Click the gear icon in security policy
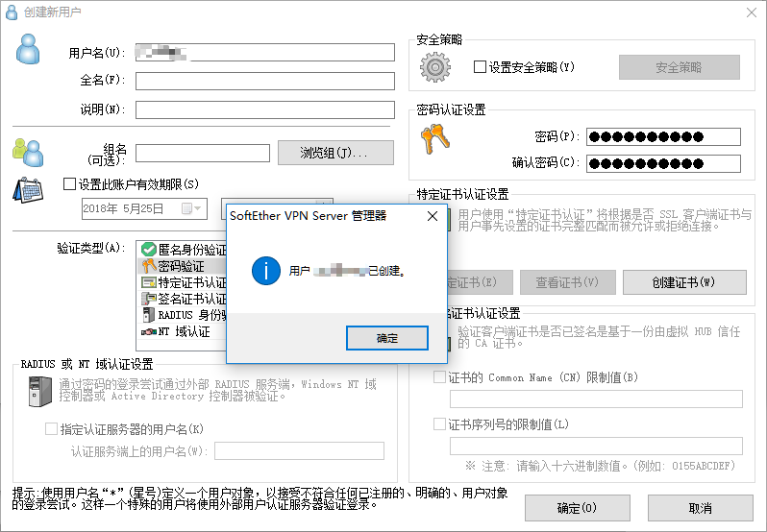The image size is (767, 532). tap(435, 67)
